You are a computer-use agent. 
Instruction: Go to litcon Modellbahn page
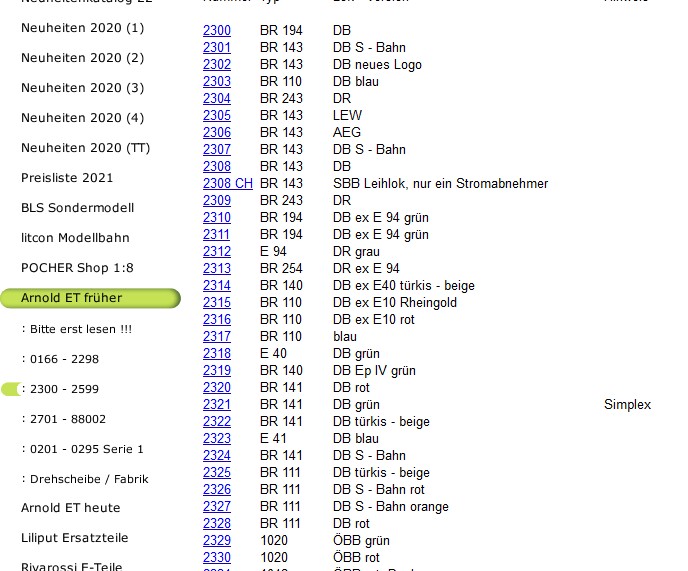(75, 238)
